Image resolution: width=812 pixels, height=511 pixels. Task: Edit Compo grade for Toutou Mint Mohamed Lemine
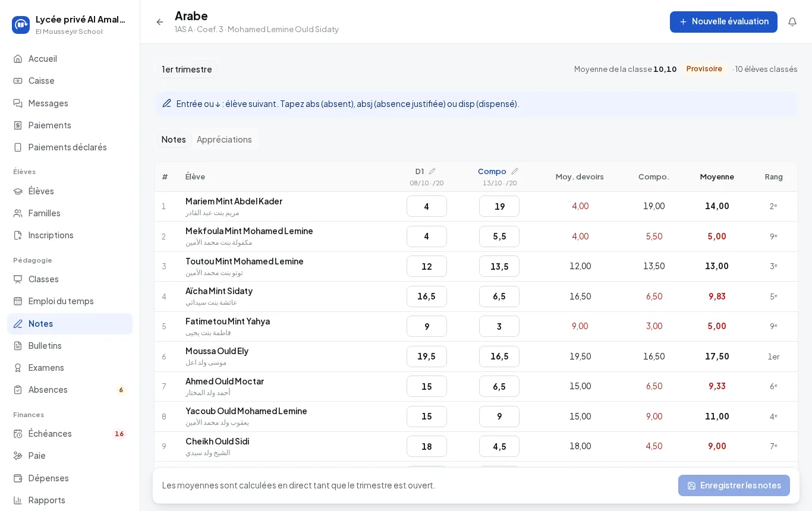[499, 266]
